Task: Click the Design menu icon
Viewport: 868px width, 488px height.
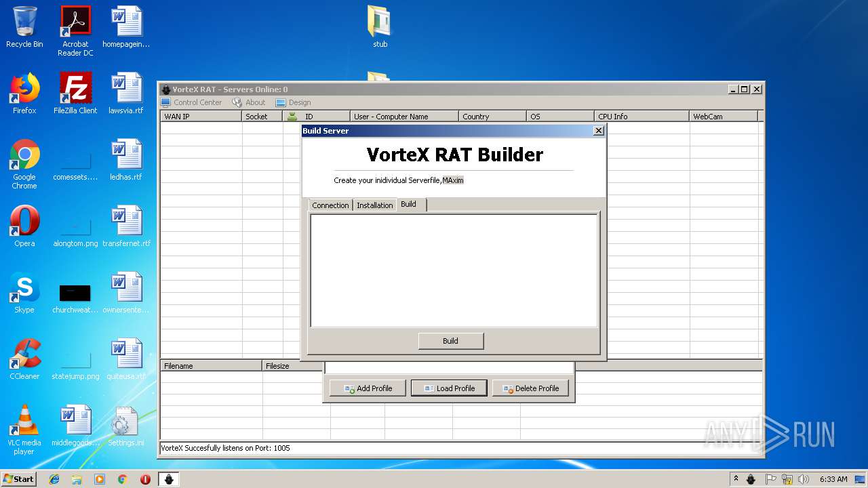Action: pyautogui.click(x=281, y=102)
